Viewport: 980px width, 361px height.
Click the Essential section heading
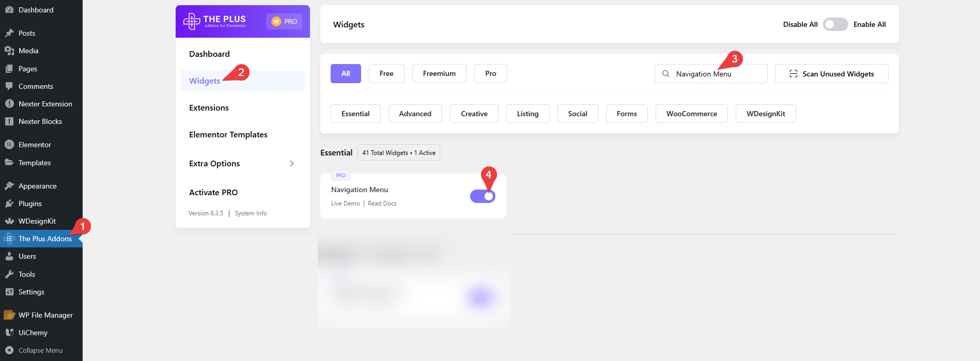tap(336, 152)
